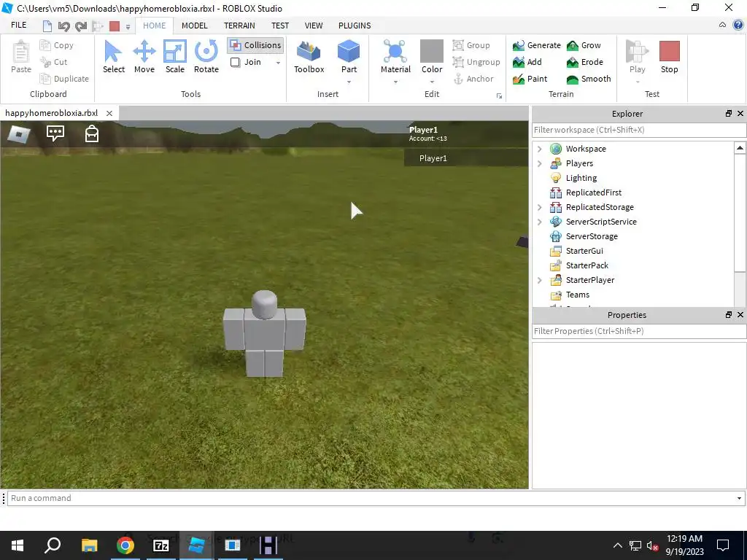This screenshot has width=747, height=560.
Task: Click the Cut button
Action: click(x=54, y=62)
